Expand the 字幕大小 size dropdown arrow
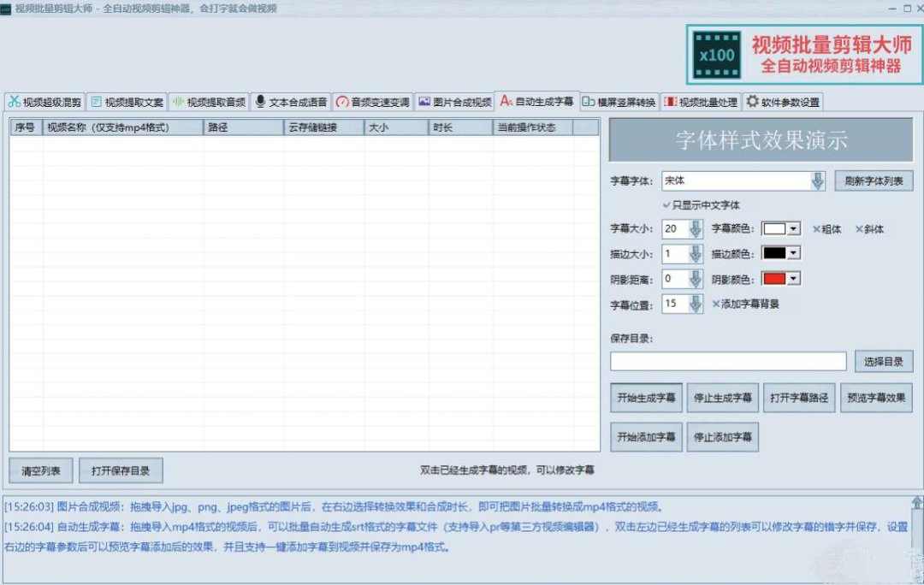This screenshot has height=585, width=924. pos(696,229)
